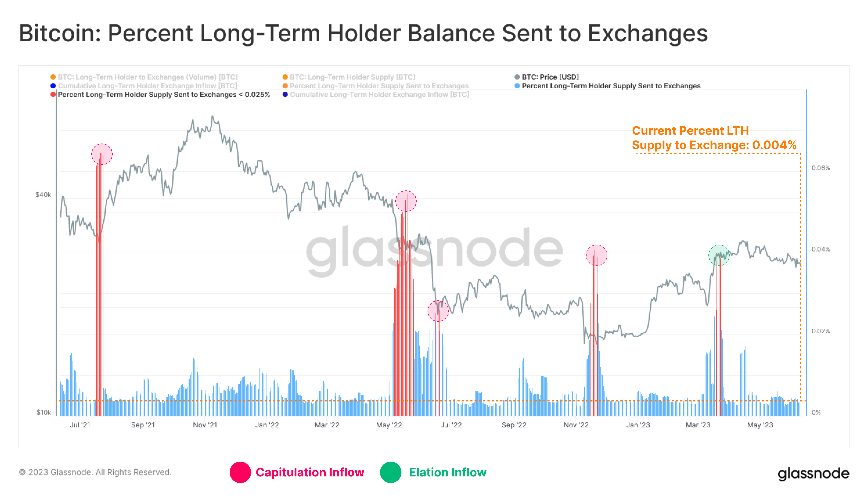Click the copyright Glassnode text

tap(95, 472)
